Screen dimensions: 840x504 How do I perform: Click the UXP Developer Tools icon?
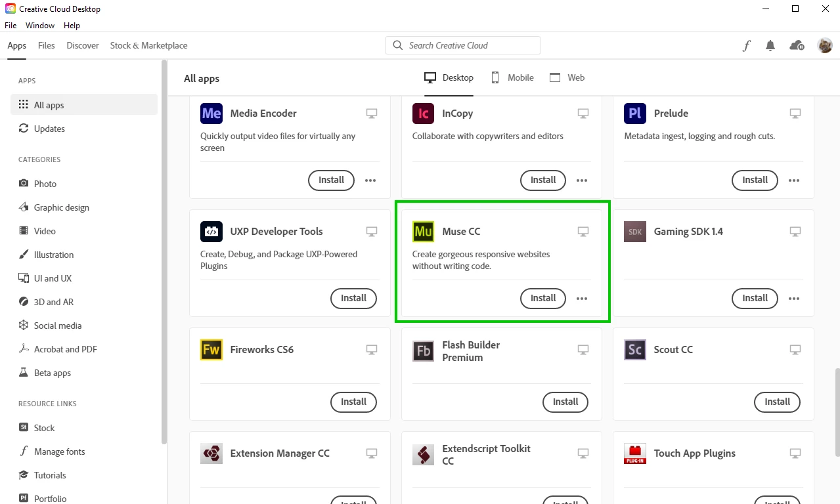click(211, 232)
